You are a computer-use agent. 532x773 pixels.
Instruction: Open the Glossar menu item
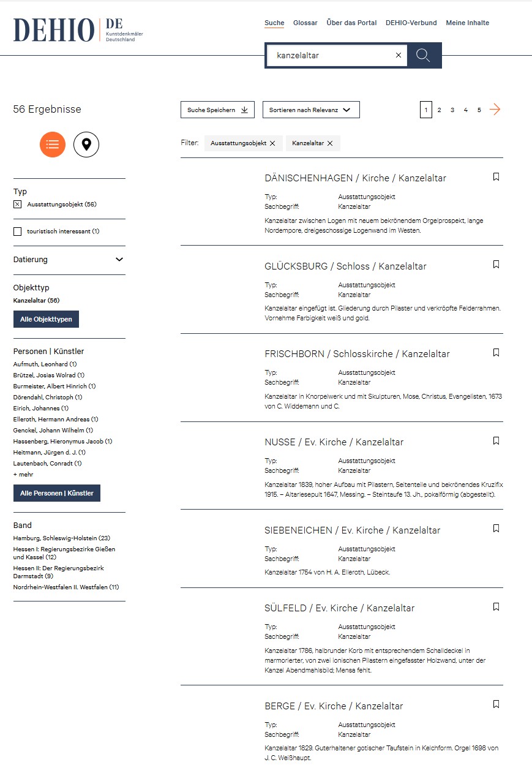[x=305, y=23]
